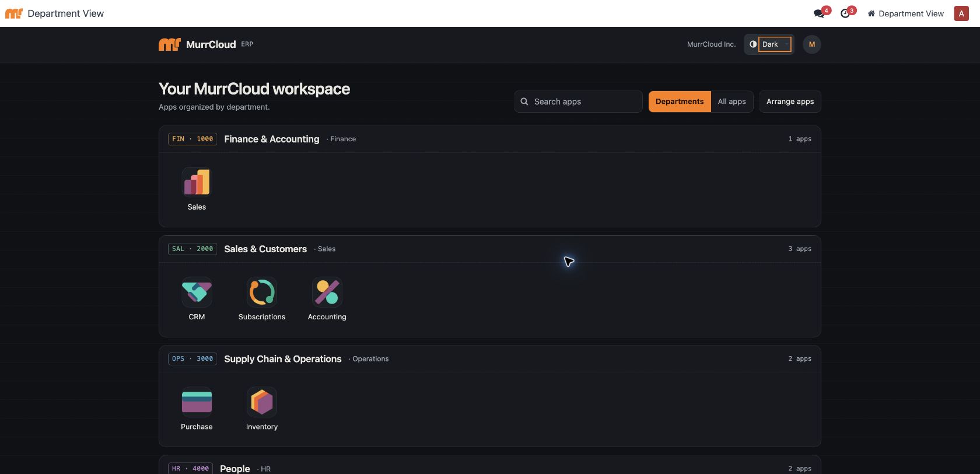Image resolution: width=980 pixels, height=474 pixels.
Task: Open the Inventory app
Action: [x=262, y=402]
